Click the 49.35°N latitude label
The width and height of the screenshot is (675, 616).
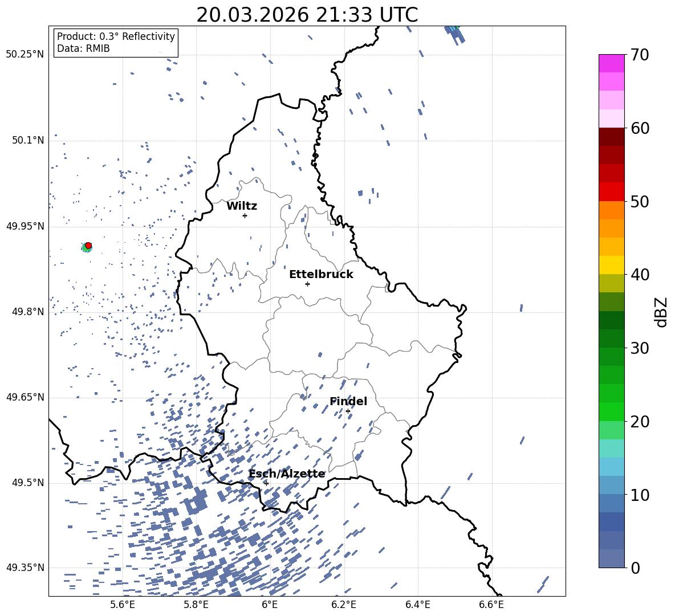pos(25,568)
